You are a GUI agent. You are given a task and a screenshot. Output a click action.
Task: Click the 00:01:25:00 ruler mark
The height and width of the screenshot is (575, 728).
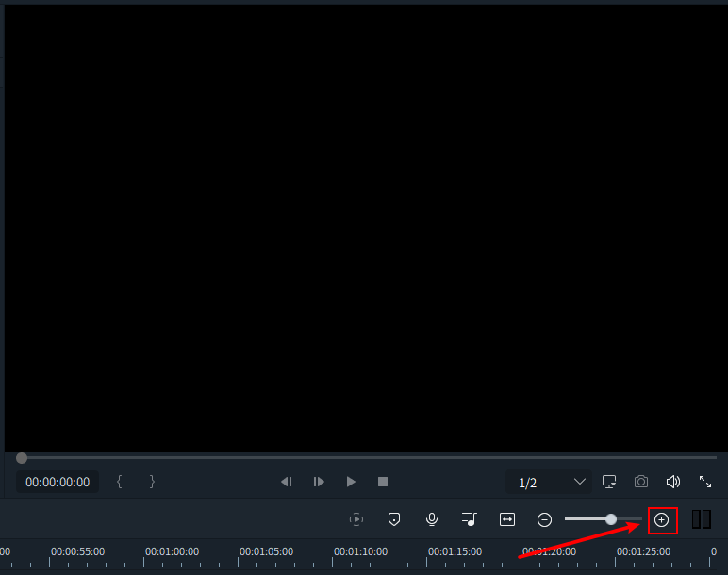coord(643,551)
